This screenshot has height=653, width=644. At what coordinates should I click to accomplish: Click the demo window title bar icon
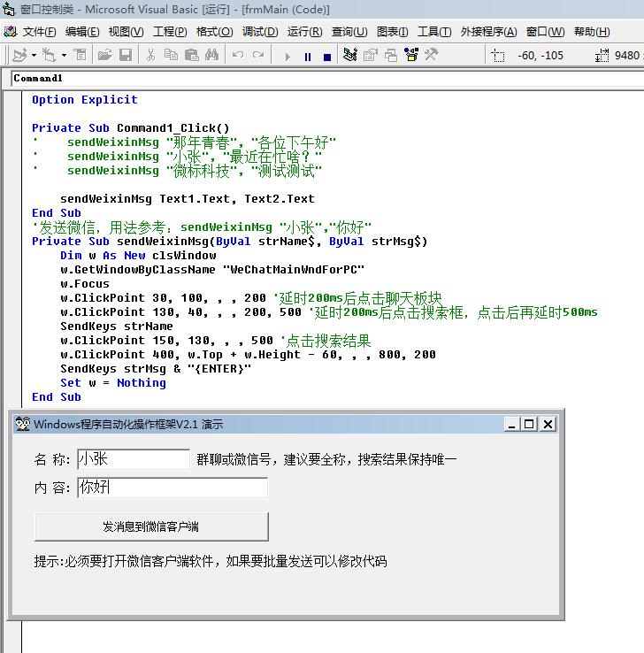(x=22, y=424)
